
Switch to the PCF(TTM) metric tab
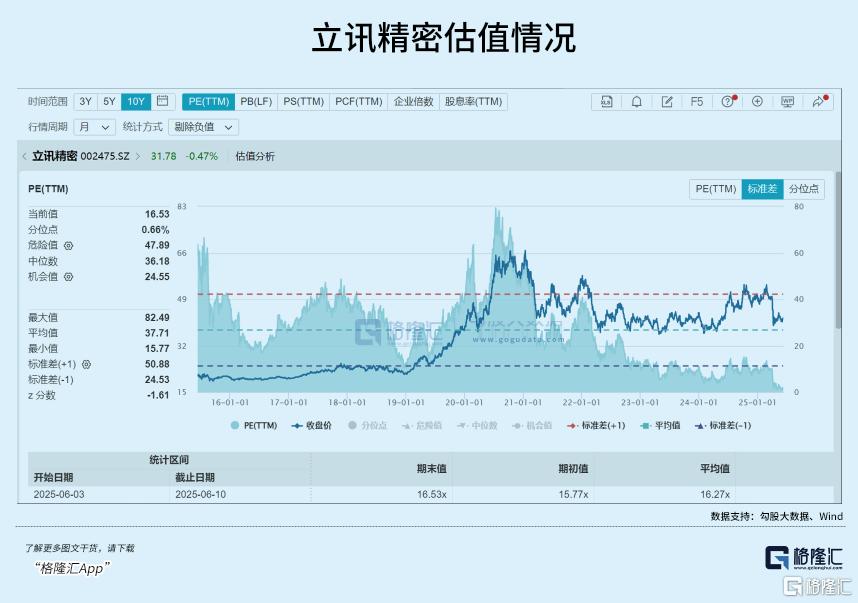[359, 102]
